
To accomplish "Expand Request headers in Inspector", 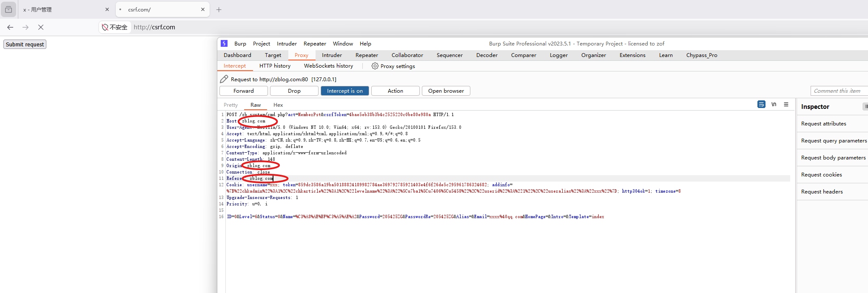I will click(832, 192).
